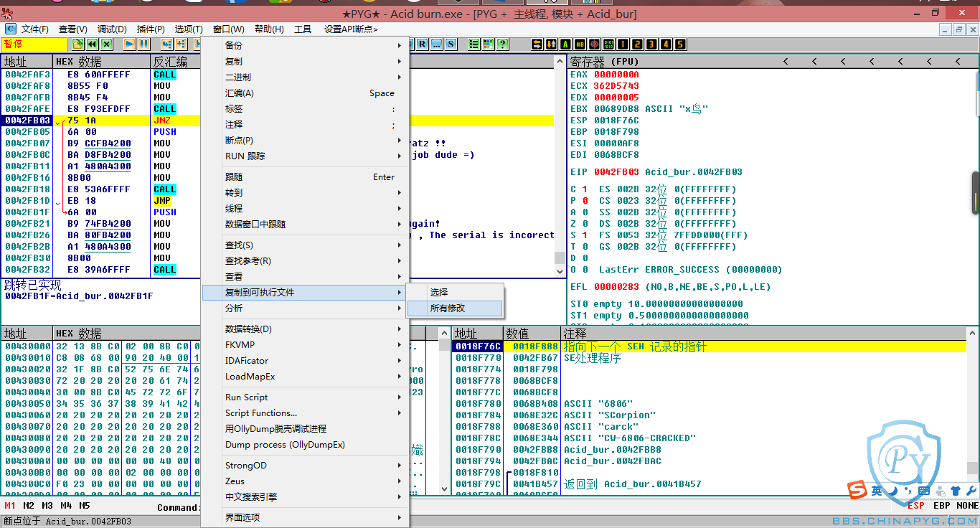This screenshot has height=528, width=980.
Task: Expand the 界面选项 submenu
Action: [305, 517]
